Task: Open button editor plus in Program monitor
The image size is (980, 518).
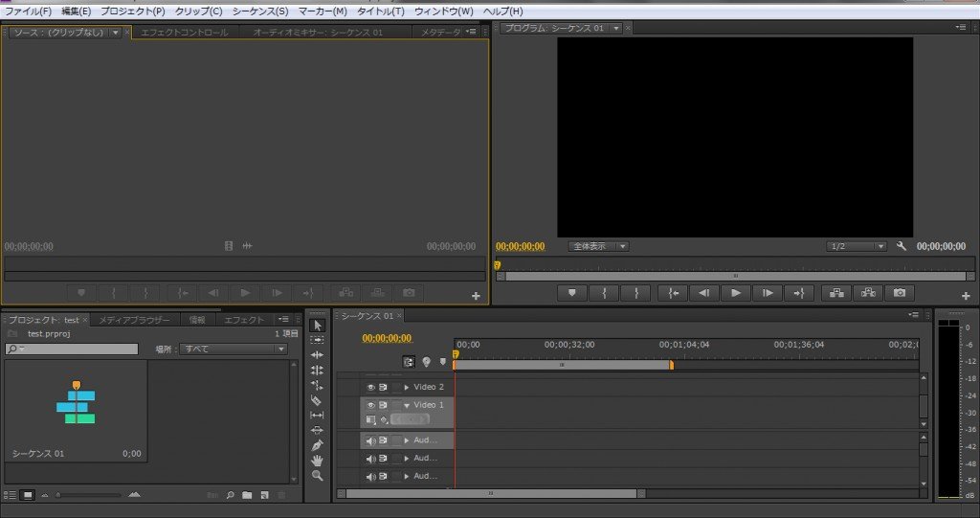Action: point(966,296)
